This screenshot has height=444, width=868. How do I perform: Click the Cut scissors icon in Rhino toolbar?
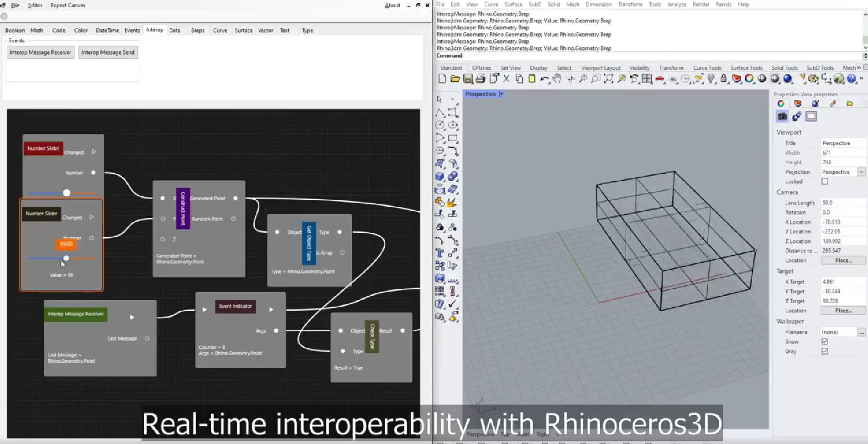tap(506, 79)
